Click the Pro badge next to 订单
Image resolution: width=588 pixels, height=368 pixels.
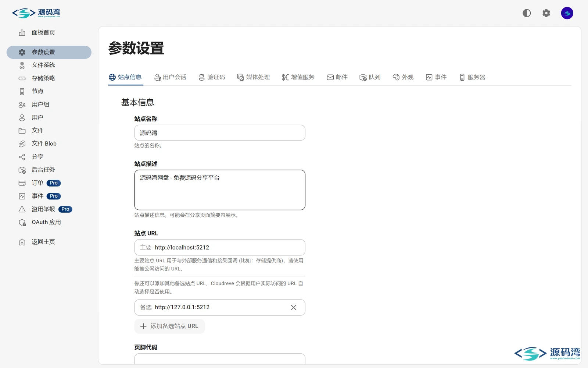click(x=54, y=183)
